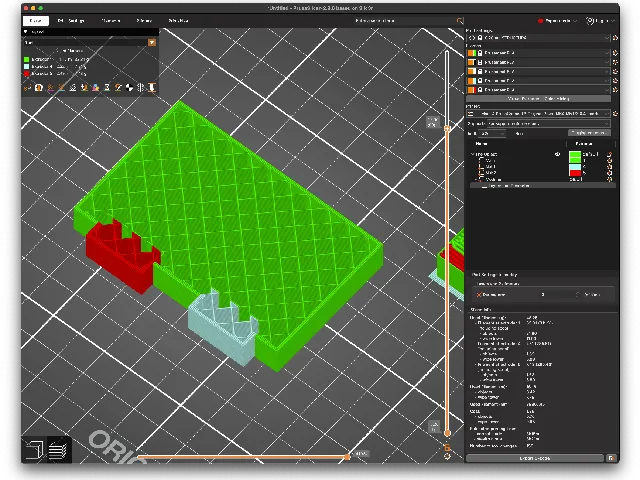The width and height of the screenshot is (640, 480).
Task: Edit third filament preset via gear icon
Action: point(615,71)
